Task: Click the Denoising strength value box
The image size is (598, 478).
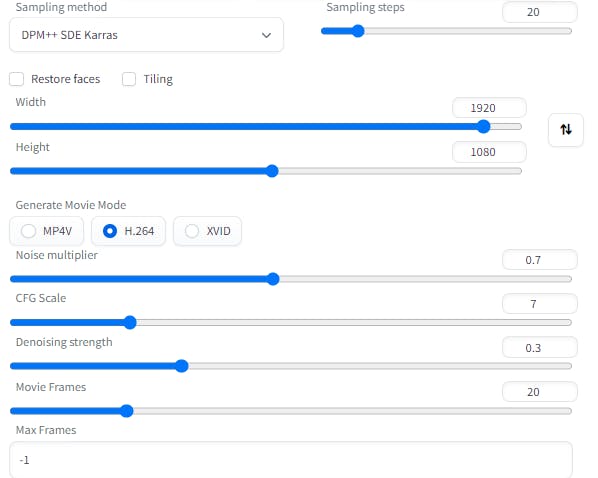Action: coord(540,348)
